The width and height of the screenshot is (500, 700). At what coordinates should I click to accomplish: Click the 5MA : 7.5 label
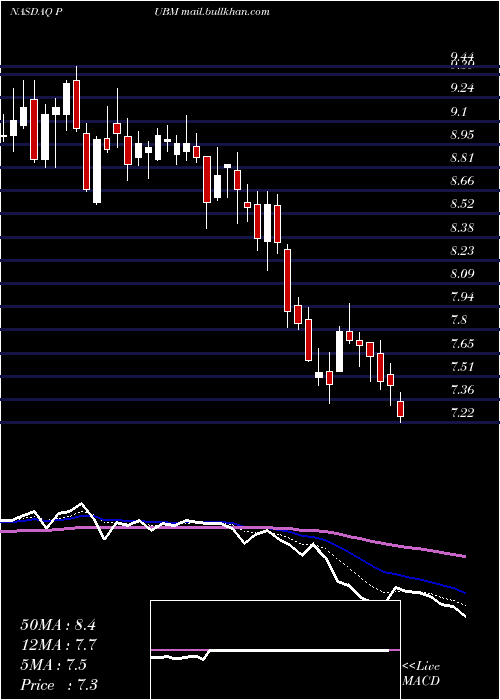click(x=54, y=665)
